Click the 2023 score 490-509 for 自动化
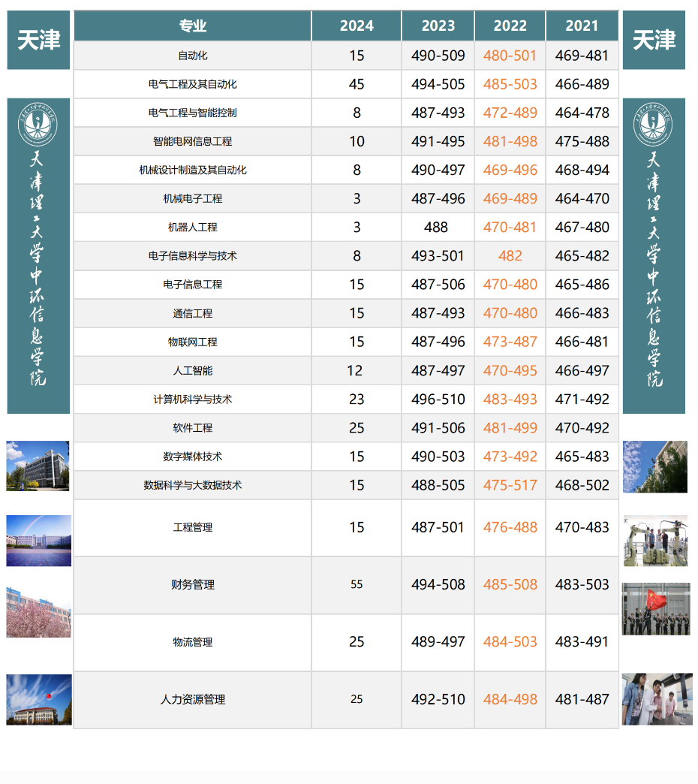Viewport: 698px width, 784px height. [438, 56]
